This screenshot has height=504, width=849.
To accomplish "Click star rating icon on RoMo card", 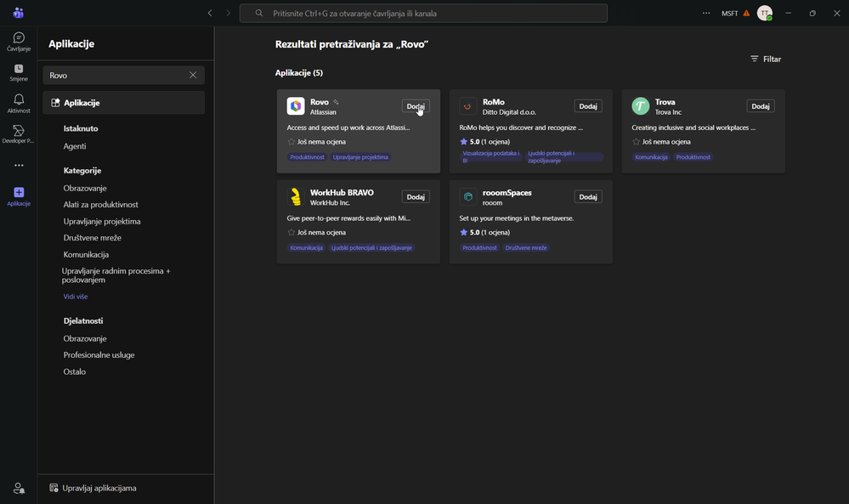I will (x=463, y=142).
